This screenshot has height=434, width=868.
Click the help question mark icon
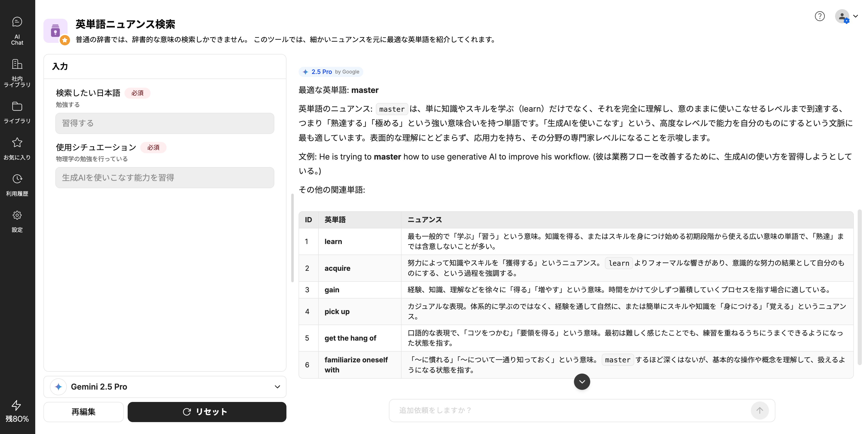(x=819, y=16)
